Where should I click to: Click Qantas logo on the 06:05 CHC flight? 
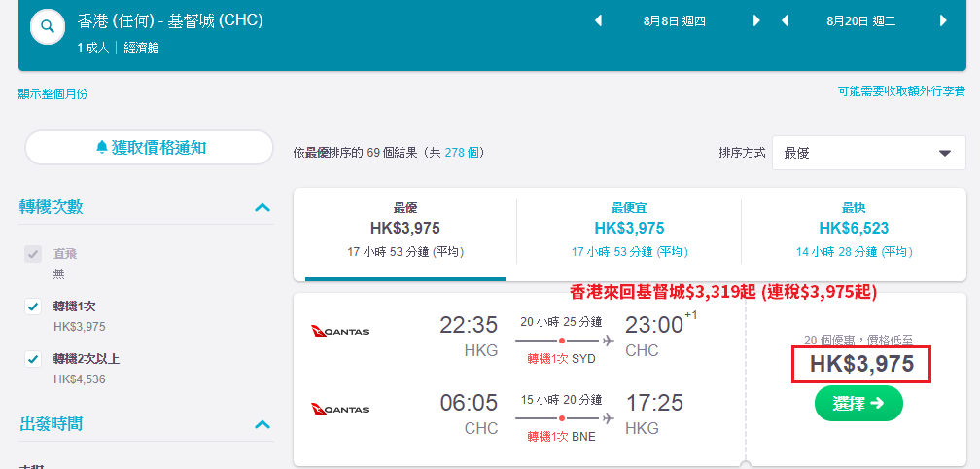pos(340,410)
